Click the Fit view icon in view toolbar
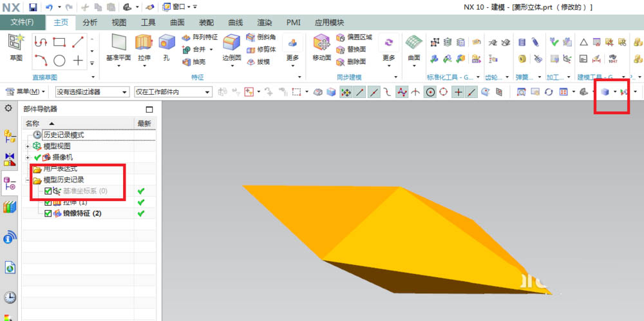Image resolution: width=644 pixels, height=321 pixels. click(521, 92)
